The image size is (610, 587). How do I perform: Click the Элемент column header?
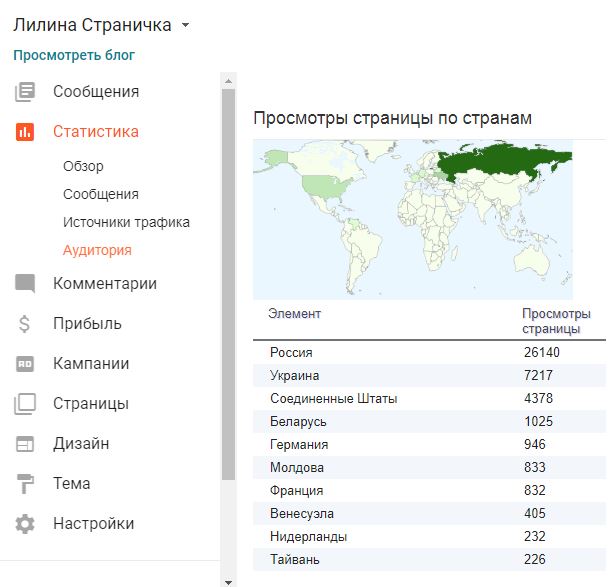(294, 314)
